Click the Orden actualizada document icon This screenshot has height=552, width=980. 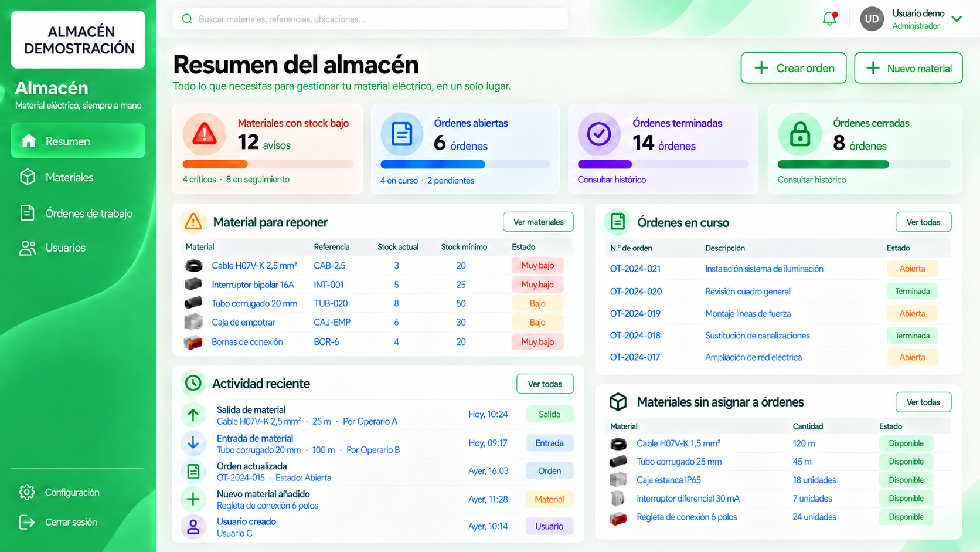193,471
